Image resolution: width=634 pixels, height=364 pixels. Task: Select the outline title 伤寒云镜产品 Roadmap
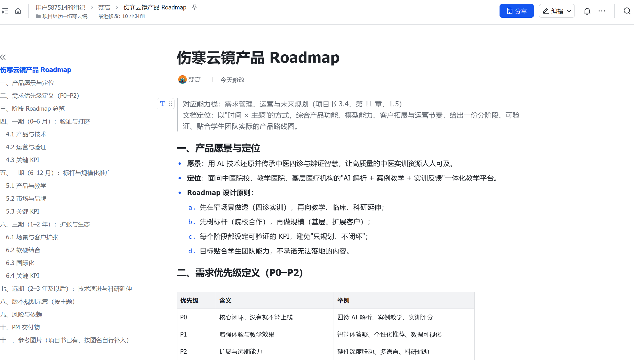pos(36,70)
